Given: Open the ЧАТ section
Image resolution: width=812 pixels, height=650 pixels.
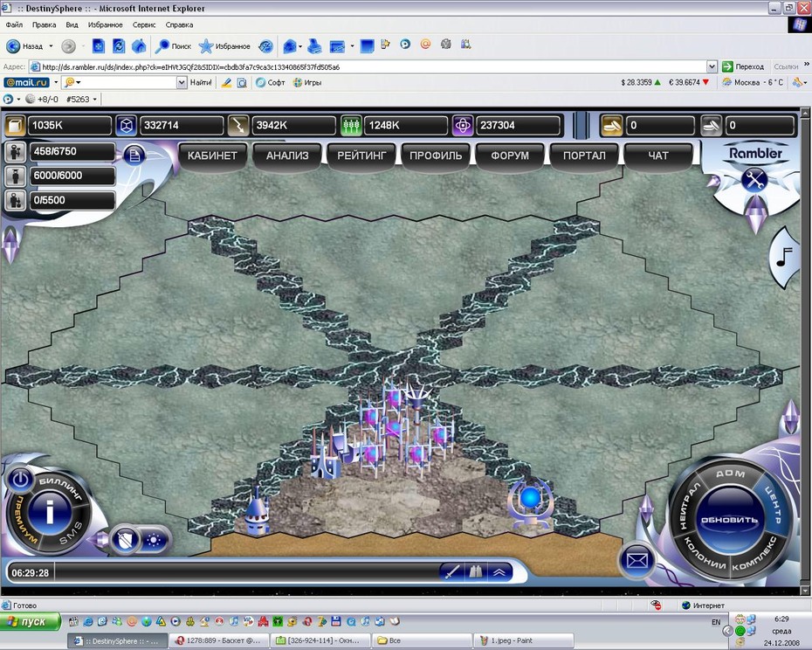Looking at the screenshot, I should click(x=658, y=156).
